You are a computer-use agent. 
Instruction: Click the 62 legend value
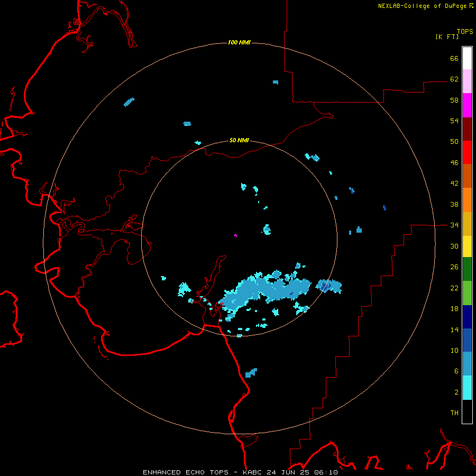[x=454, y=79]
